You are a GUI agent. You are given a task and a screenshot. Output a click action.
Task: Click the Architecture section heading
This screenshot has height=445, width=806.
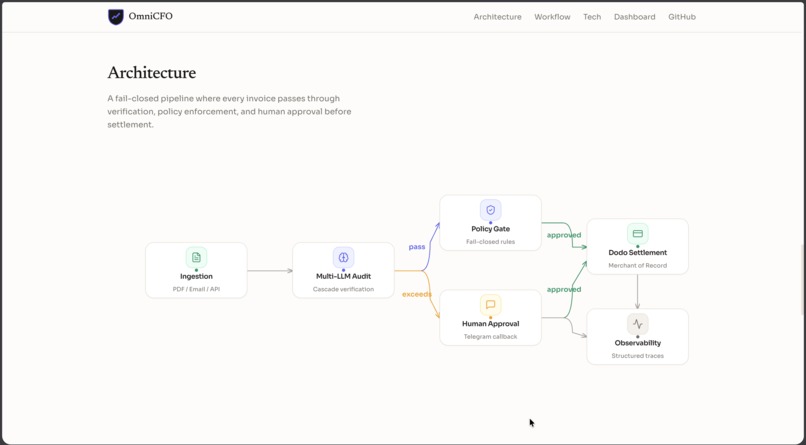point(152,73)
